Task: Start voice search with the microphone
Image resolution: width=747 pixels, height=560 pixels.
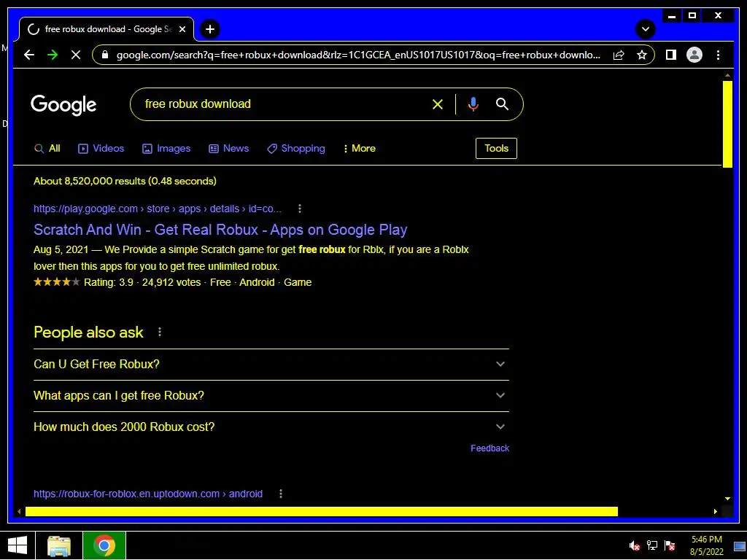Action: (473, 104)
